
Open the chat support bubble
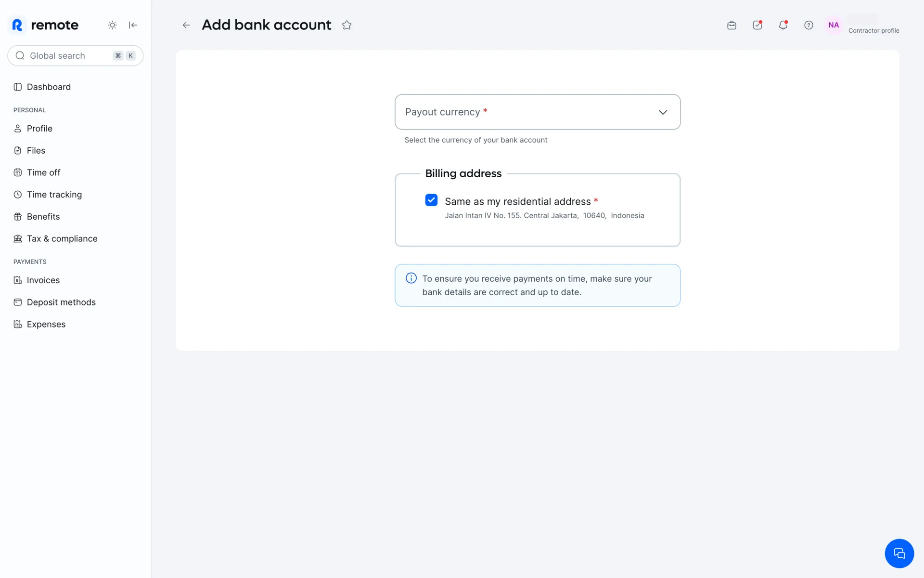(899, 553)
